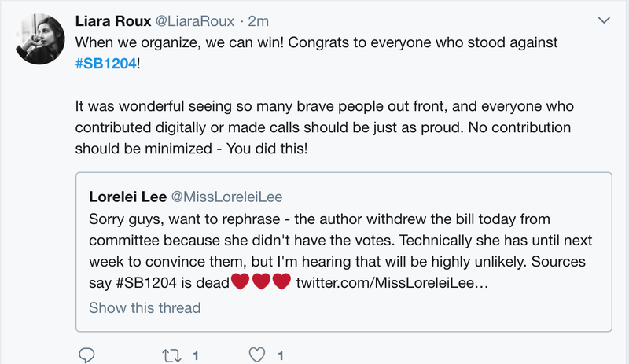The height and width of the screenshot is (364, 629).
Task: Click the like count number
Action: 280,355
